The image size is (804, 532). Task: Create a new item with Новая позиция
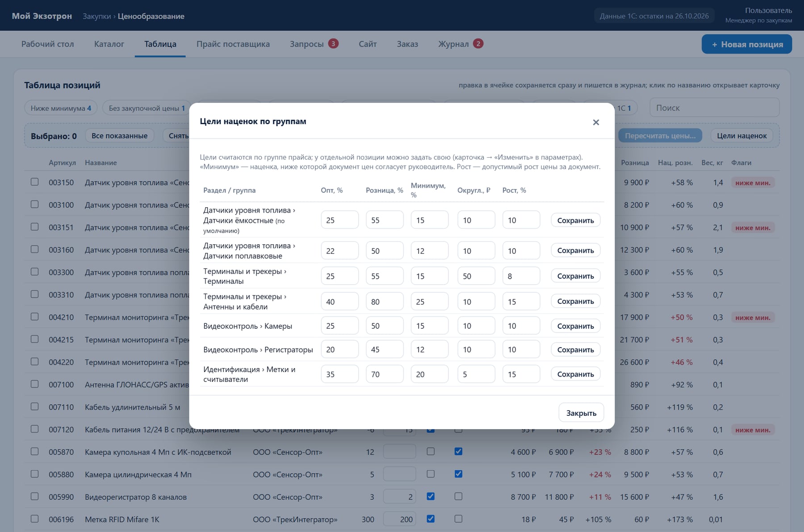747,44
